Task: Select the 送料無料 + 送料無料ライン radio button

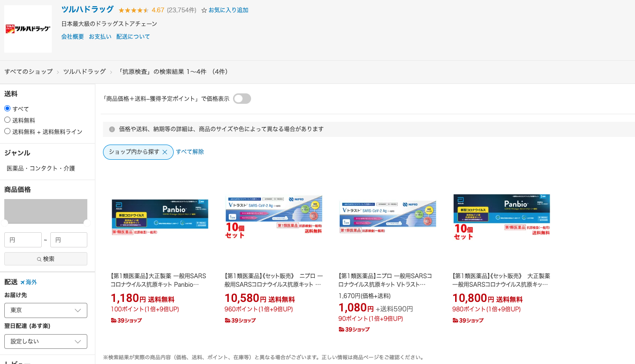Action: (x=7, y=130)
